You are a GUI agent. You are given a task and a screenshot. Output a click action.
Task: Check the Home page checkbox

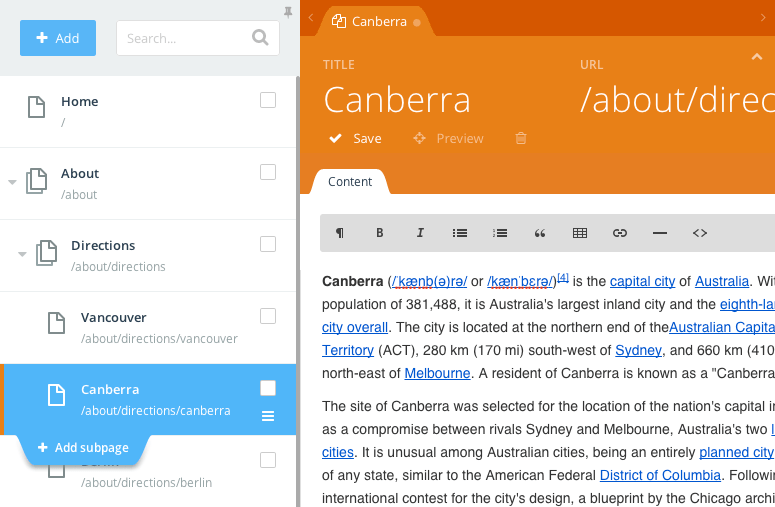click(x=268, y=100)
